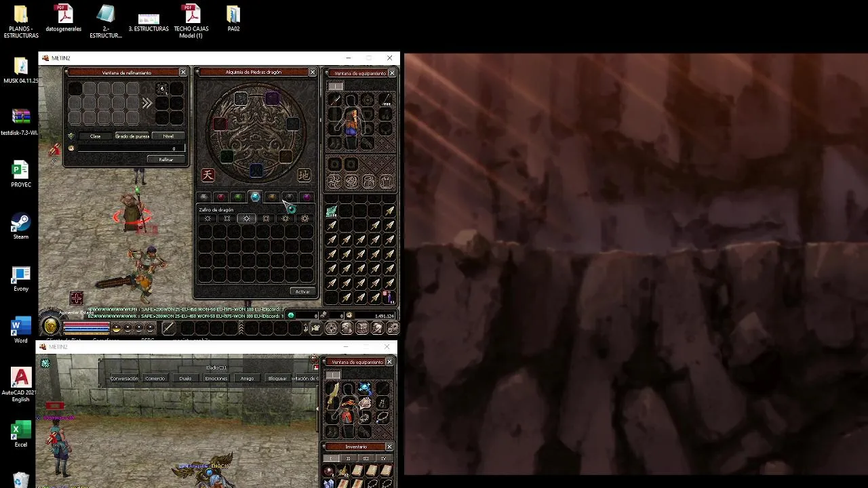Click the Duelo button
Viewport: 868px width, 488px height.
[185, 378]
